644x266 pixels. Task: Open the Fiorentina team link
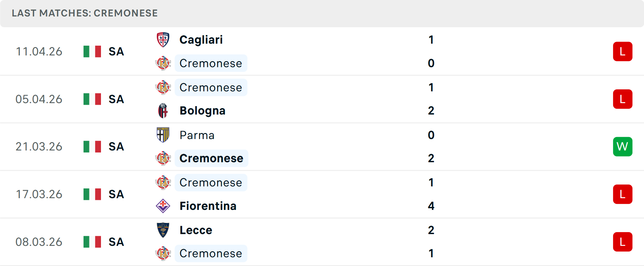pyautogui.click(x=208, y=206)
